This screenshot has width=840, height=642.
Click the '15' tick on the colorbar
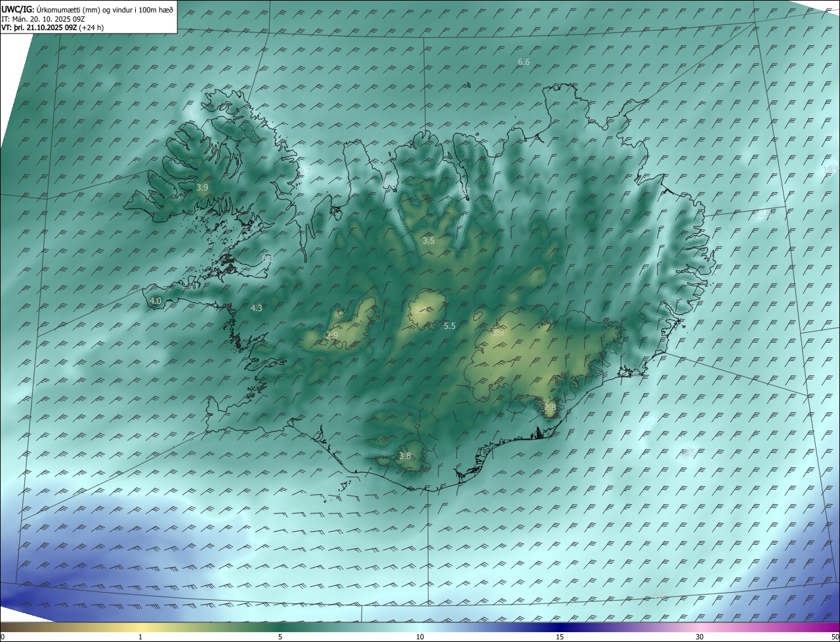(x=560, y=637)
